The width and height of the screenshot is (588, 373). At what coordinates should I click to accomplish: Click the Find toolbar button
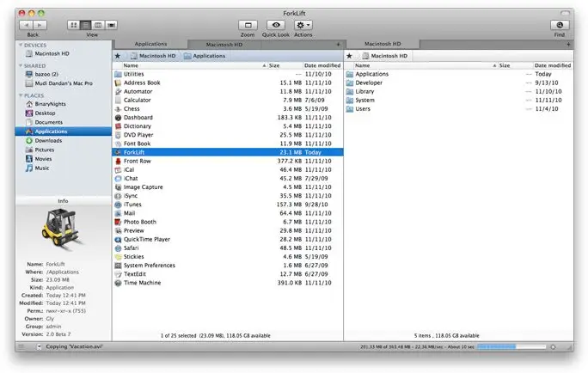(x=560, y=25)
